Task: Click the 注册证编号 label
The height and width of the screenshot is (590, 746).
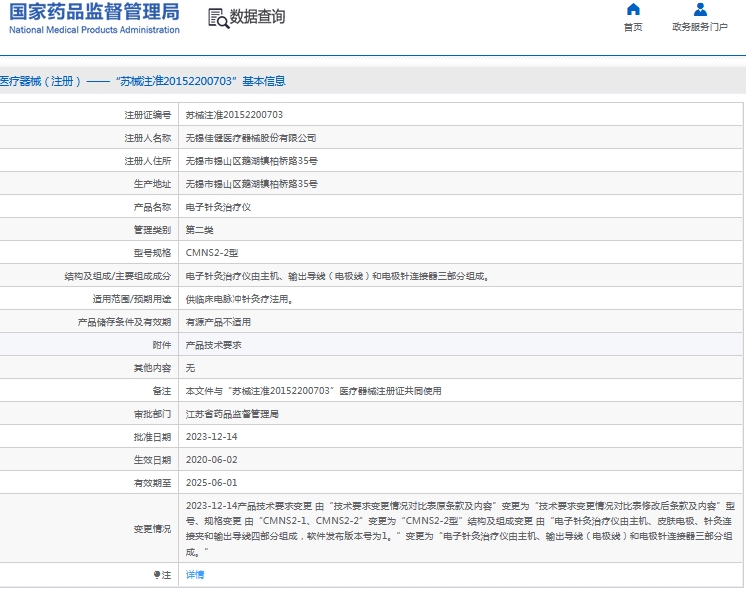Action: point(147,115)
